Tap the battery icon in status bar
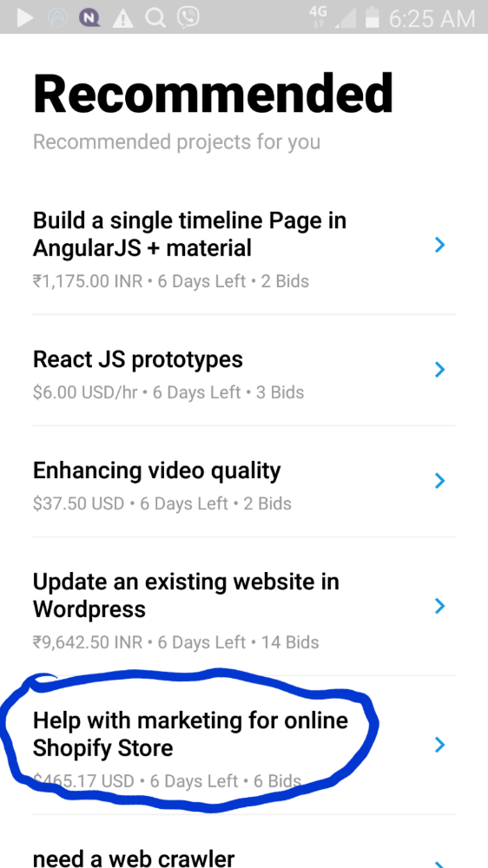488x868 pixels. point(373,17)
